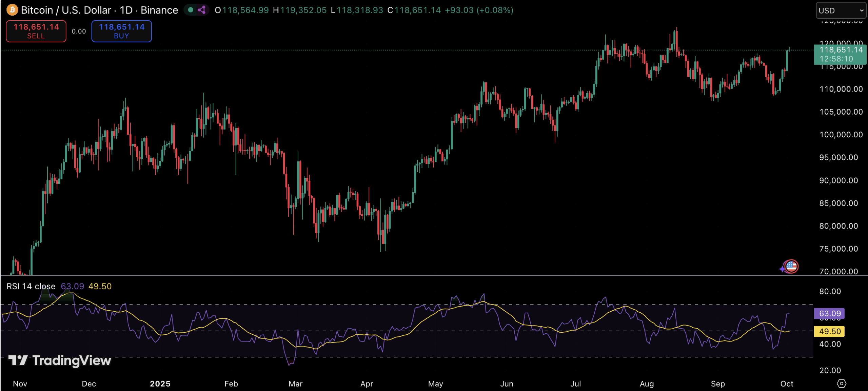Viewport: 868px width, 391px height.
Task: Click the TradingView logo watermark
Action: click(60, 360)
